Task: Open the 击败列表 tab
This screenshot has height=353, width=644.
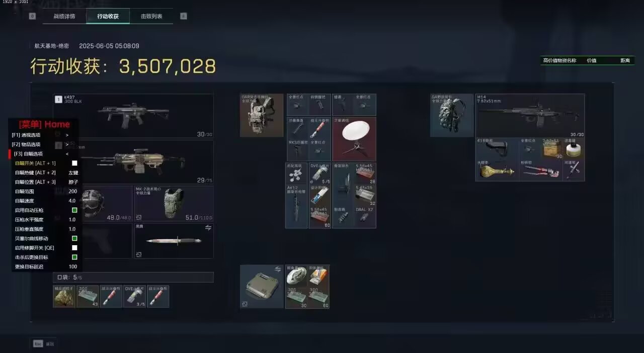Action: 151,16
